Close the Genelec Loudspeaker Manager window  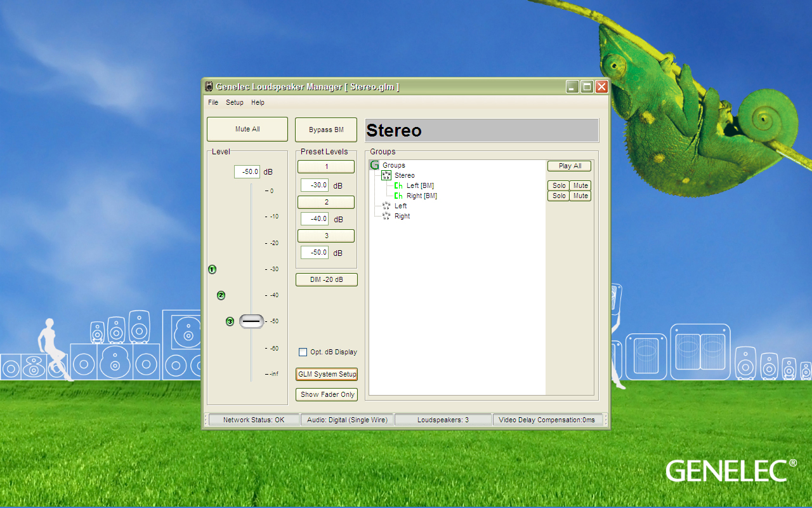[x=601, y=87]
